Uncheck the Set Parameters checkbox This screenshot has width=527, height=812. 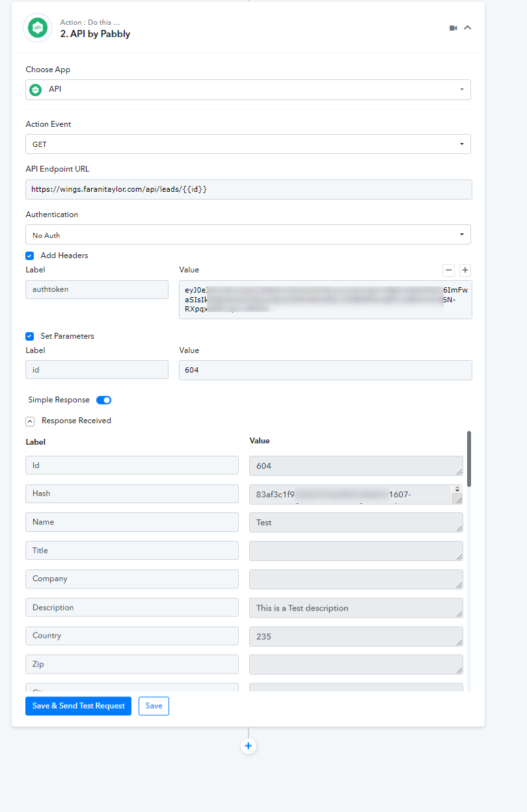[29, 336]
